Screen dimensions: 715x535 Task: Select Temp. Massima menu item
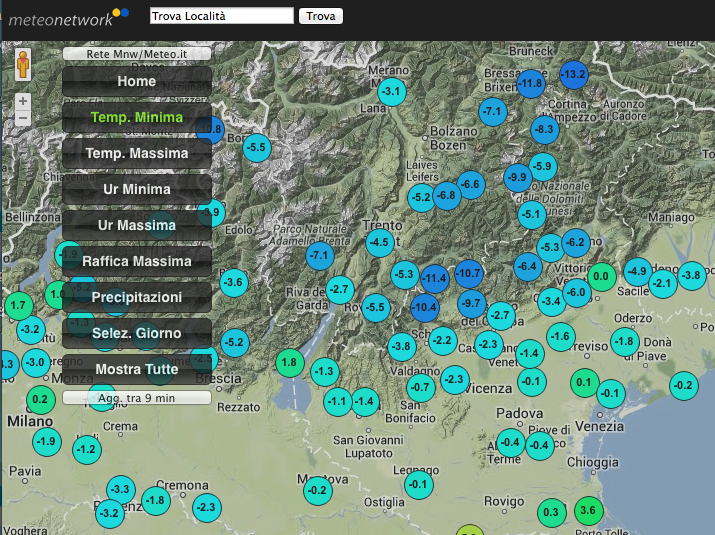tap(137, 153)
